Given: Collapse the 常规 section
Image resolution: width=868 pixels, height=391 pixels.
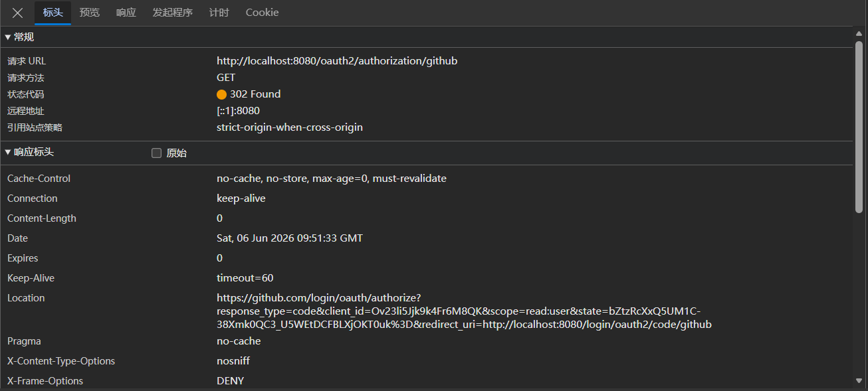Looking at the screenshot, I should 19,37.
